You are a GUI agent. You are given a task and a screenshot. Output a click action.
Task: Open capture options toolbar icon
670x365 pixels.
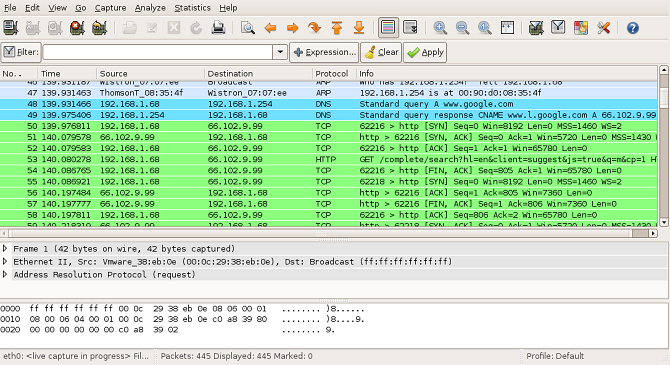click(x=33, y=28)
